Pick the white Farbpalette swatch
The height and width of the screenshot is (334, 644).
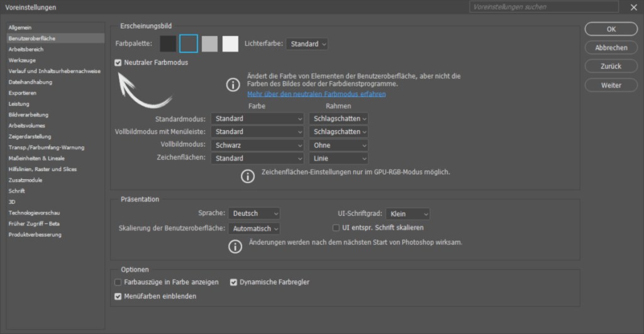pyautogui.click(x=230, y=44)
